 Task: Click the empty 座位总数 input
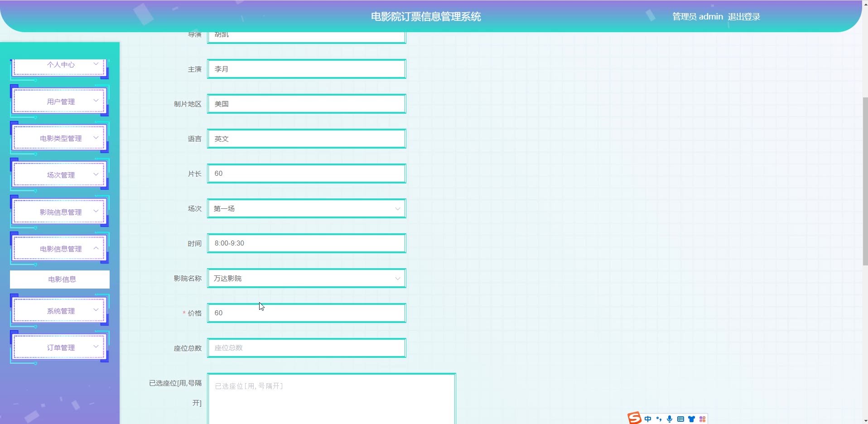point(307,348)
